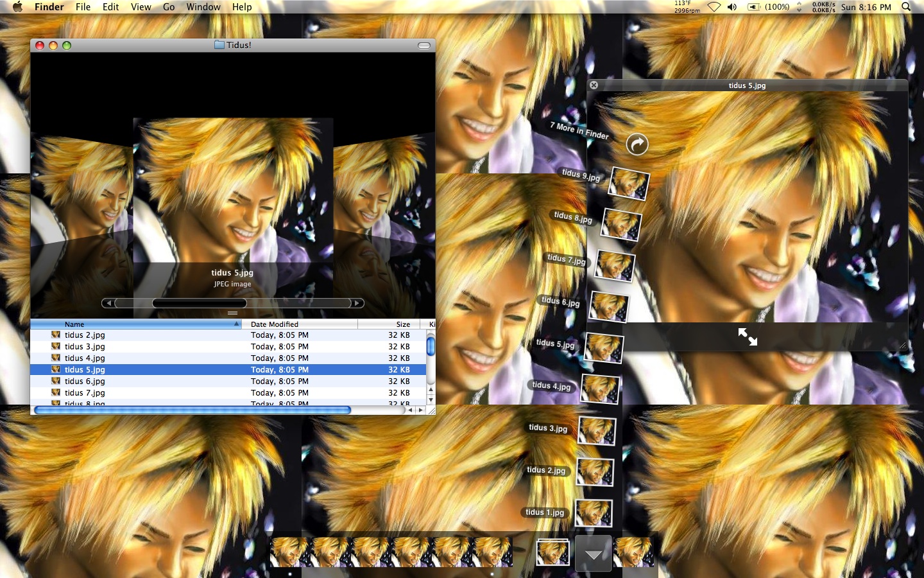Open the View menu
This screenshot has width=924, height=578.
(141, 7)
